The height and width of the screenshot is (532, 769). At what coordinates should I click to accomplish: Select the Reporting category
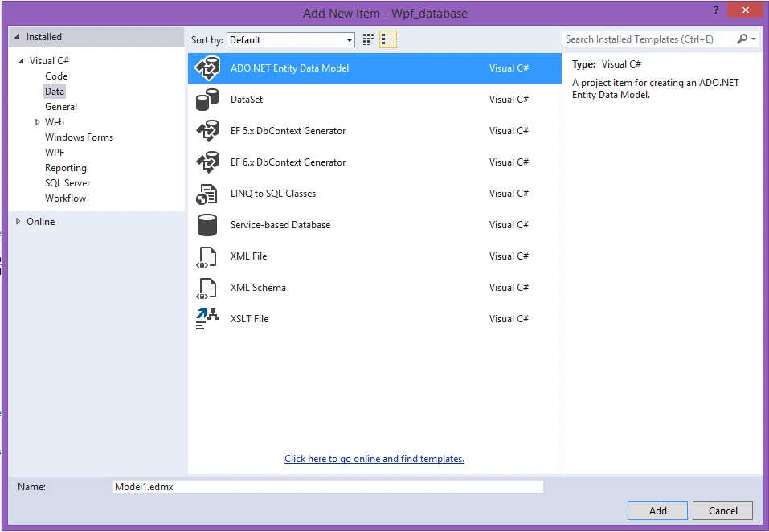click(66, 168)
